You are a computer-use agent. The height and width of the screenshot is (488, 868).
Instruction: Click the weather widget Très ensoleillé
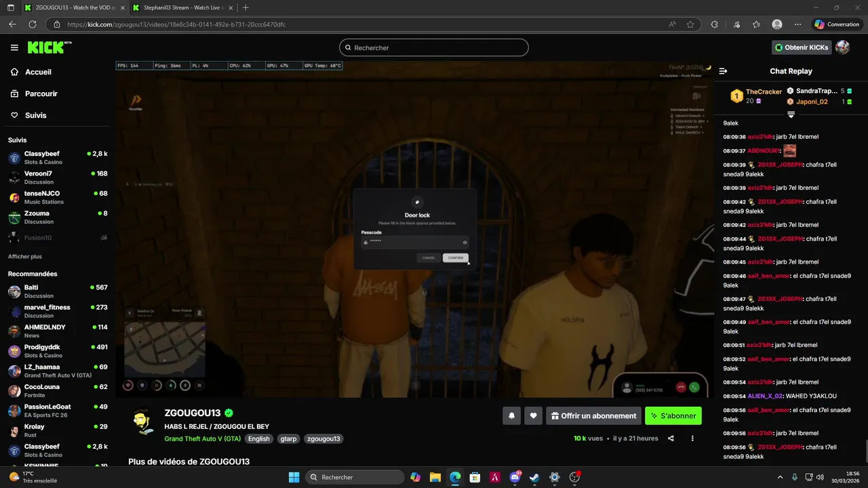[33, 477]
